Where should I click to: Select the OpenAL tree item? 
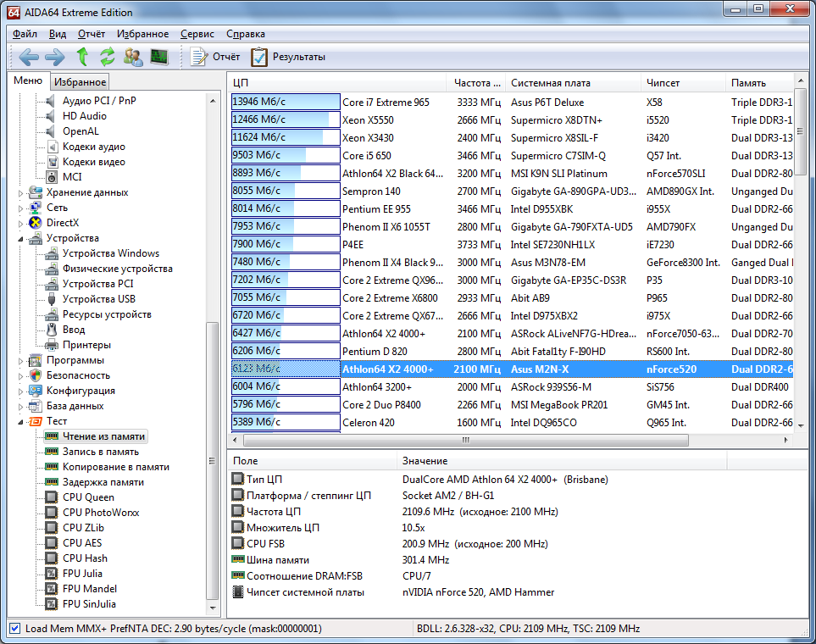pyautogui.click(x=80, y=131)
